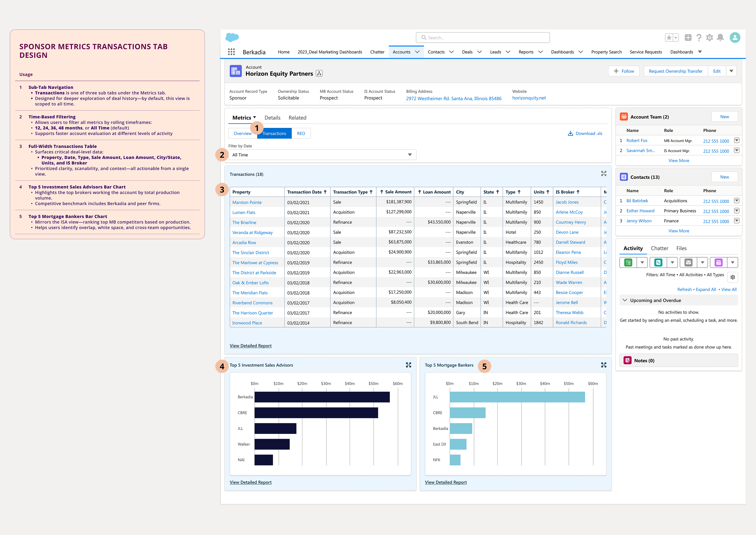The width and height of the screenshot is (756, 535).
Task: Click Request Ownership Transfer
Action: [676, 71]
